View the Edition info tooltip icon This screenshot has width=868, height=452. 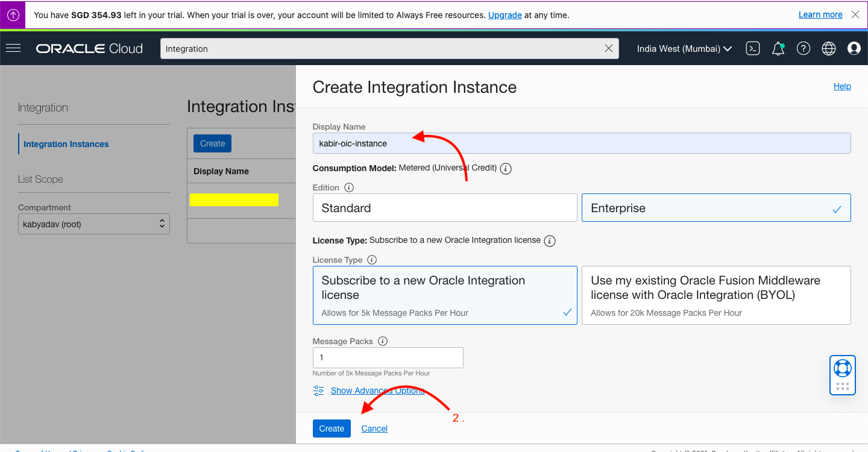tap(348, 187)
